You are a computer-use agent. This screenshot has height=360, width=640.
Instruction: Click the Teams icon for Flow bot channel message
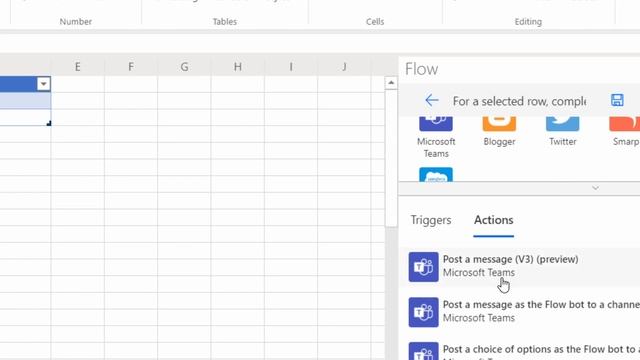click(x=423, y=312)
